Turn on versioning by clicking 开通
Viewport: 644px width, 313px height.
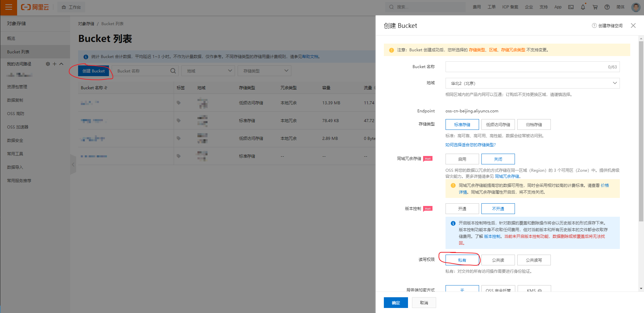coord(462,208)
